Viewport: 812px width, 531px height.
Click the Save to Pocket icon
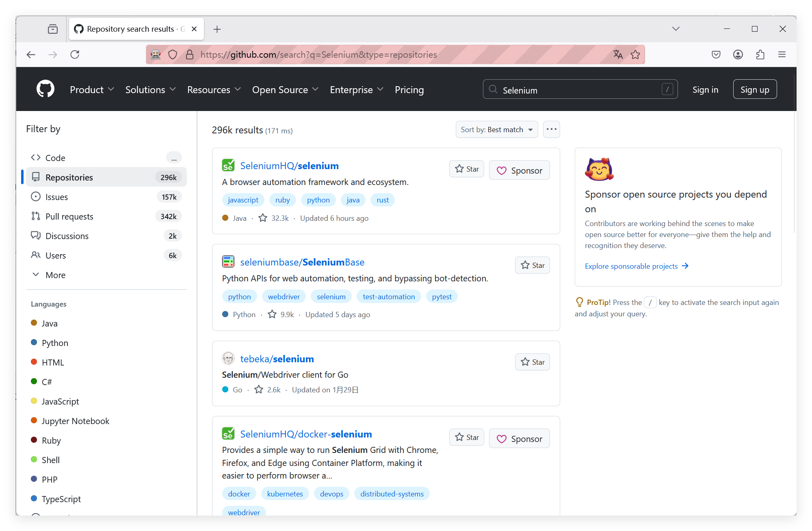716,54
